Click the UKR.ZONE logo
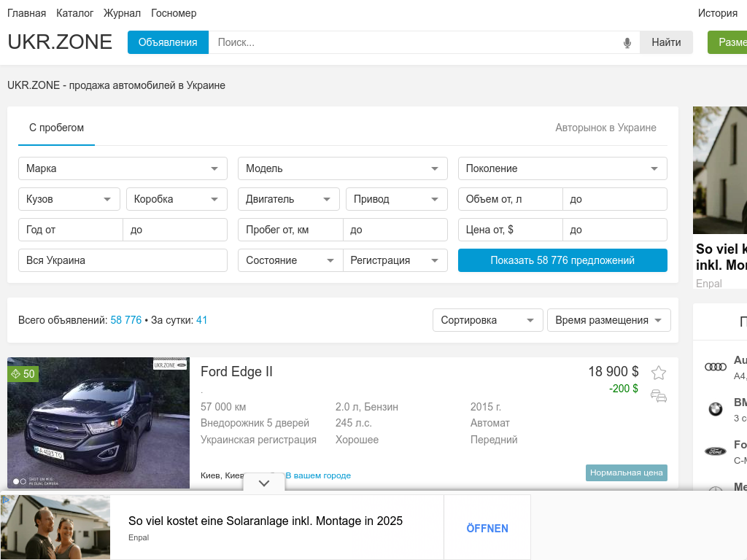 pos(60,42)
